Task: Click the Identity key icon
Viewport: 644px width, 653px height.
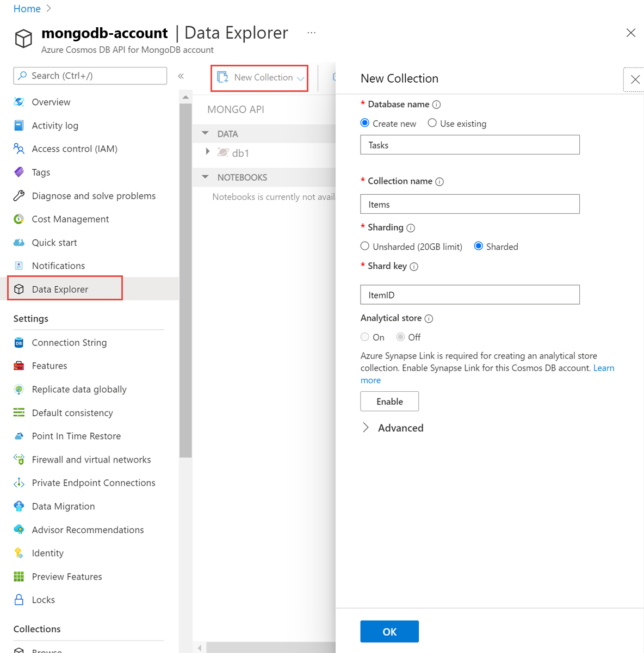Action: click(x=19, y=553)
